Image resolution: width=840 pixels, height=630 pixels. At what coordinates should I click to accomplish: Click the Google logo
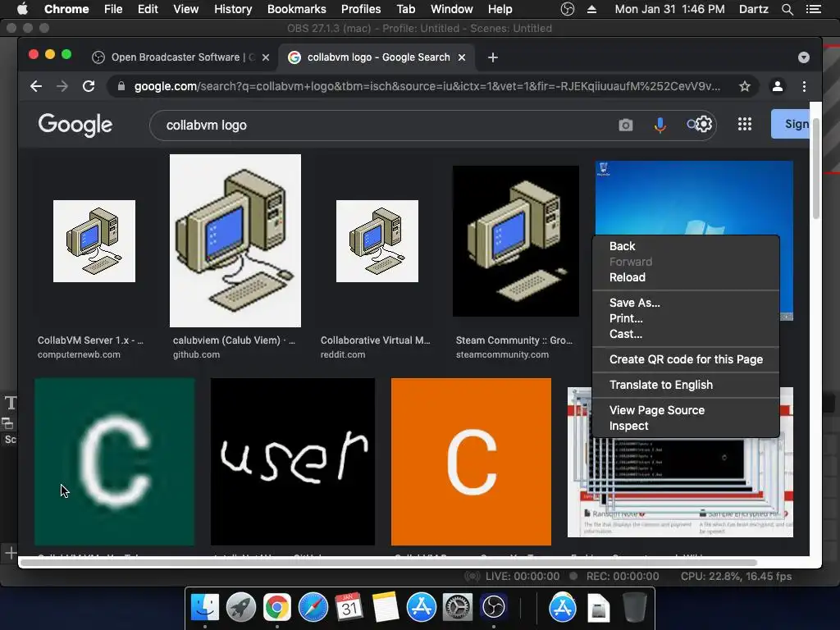click(x=75, y=125)
